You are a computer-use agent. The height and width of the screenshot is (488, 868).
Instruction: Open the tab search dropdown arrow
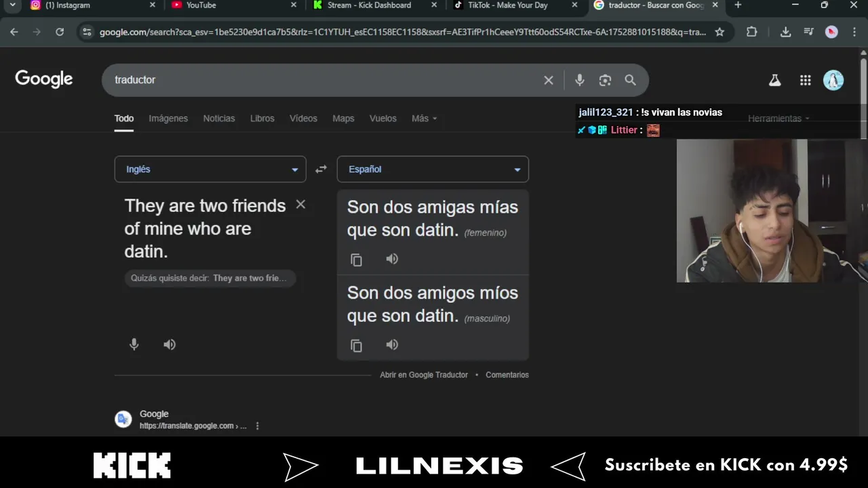[x=12, y=5]
